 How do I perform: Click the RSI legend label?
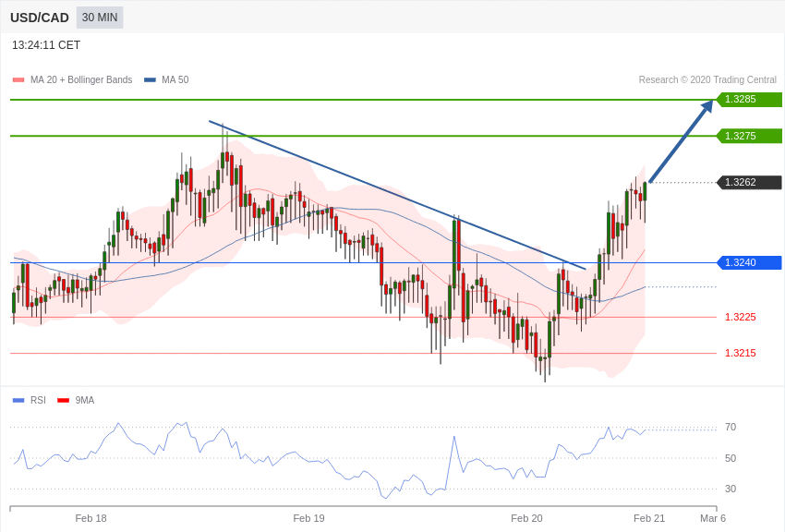pyautogui.click(x=38, y=400)
